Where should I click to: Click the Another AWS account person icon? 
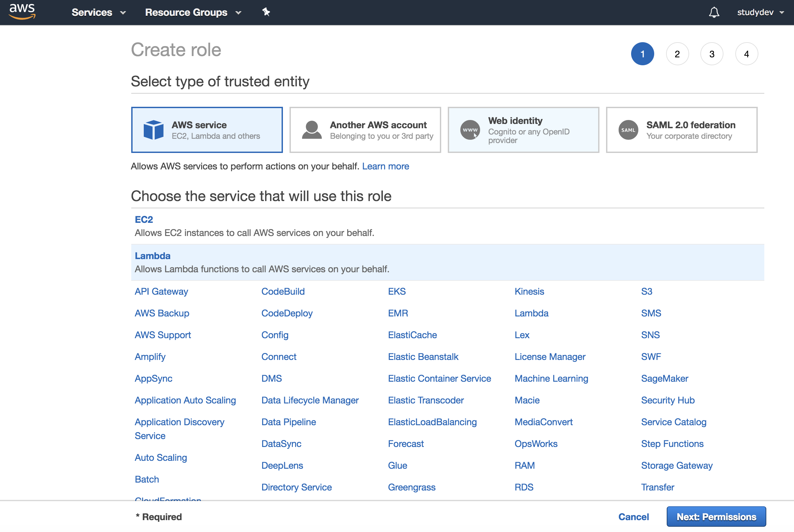click(312, 130)
